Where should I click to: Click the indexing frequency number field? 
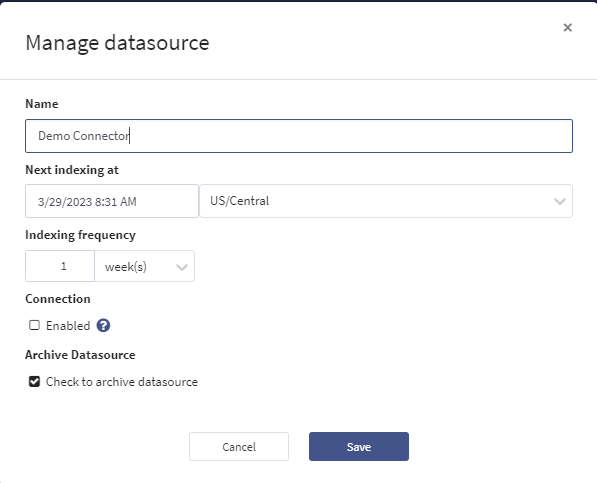click(60, 266)
